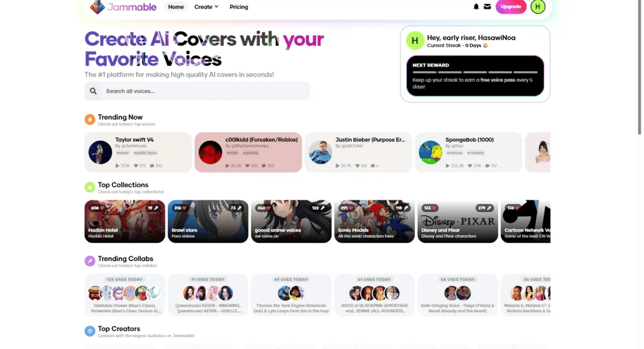
Task: Select the Home nav item
Action: click(x=176, y=7)
